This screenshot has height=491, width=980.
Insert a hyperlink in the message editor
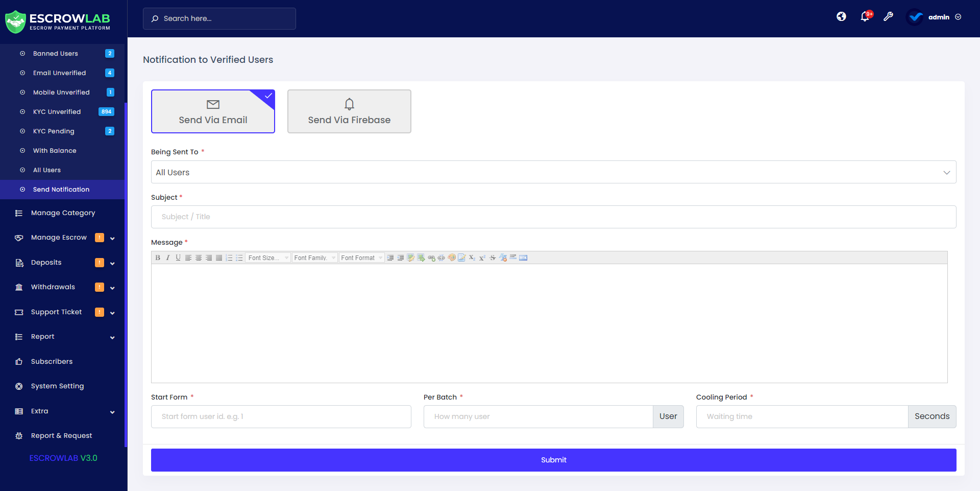point(432,258)
